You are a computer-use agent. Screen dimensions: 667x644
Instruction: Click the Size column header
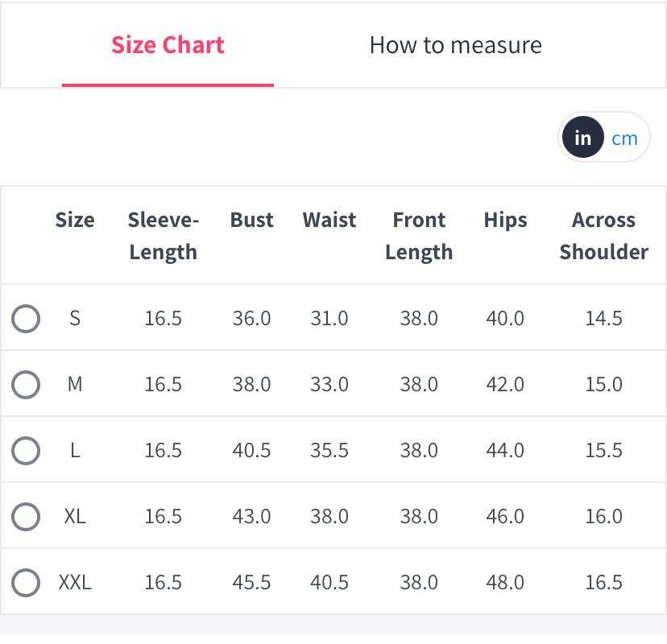[x=75, y=221]
